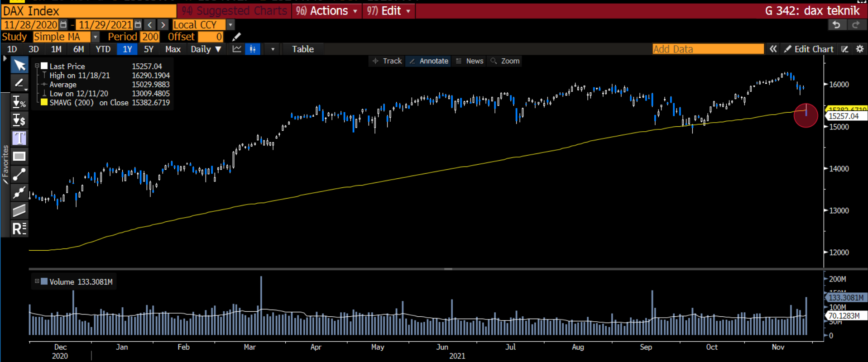This screenshot has height=362, width=868.
Task: Choose the dollar change measure tool
Action: click(19, 120)
